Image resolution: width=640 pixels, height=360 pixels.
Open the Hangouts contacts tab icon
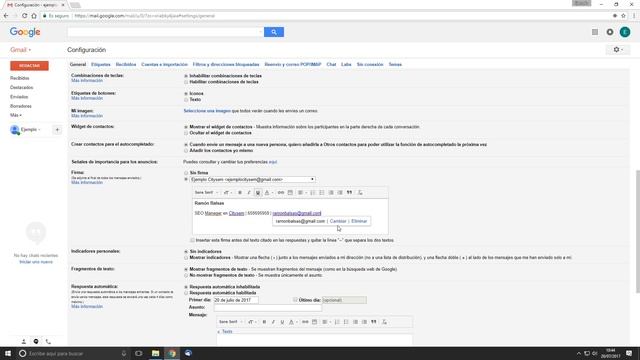coord(24,341)
